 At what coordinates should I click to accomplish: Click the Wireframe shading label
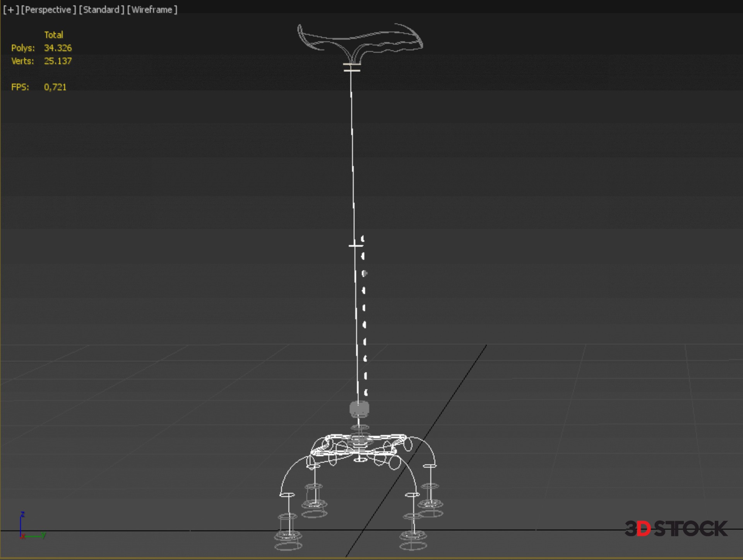[x=152, y=10]
